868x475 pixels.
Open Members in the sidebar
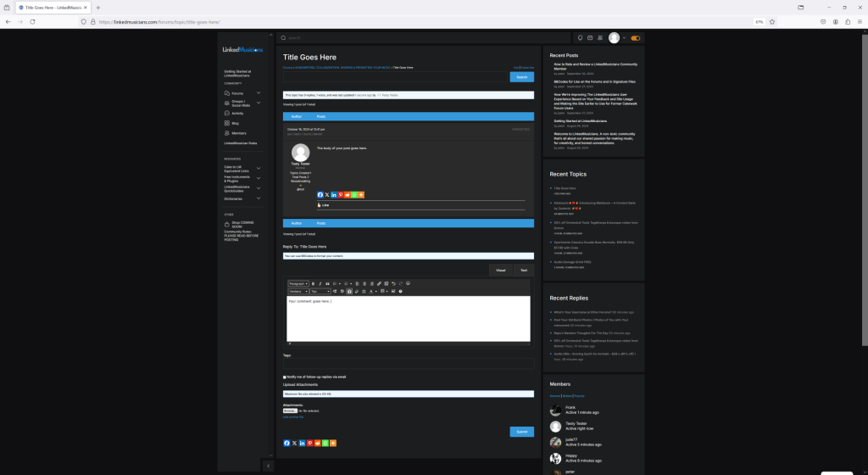[x=239, y=133]
